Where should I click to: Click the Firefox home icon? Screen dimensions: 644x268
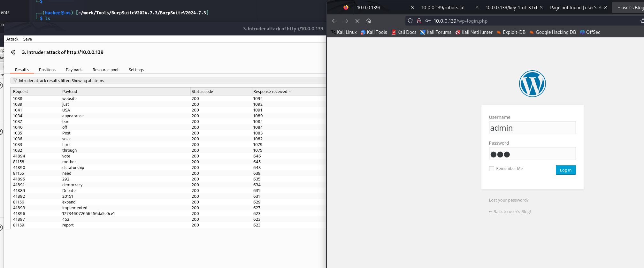tap(369, 21)
